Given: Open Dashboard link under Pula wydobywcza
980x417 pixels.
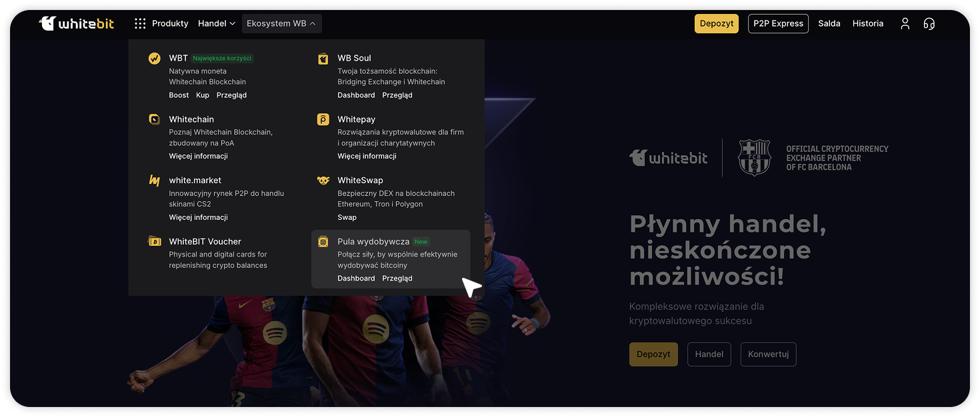Looking at the screenshot, I should pyautogui.click(x=356, y=278).
